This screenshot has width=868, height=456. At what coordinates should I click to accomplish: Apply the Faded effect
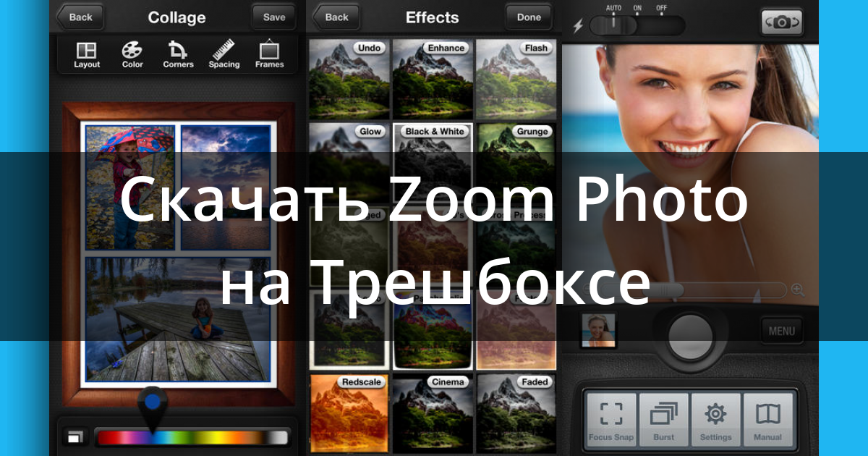516,413
